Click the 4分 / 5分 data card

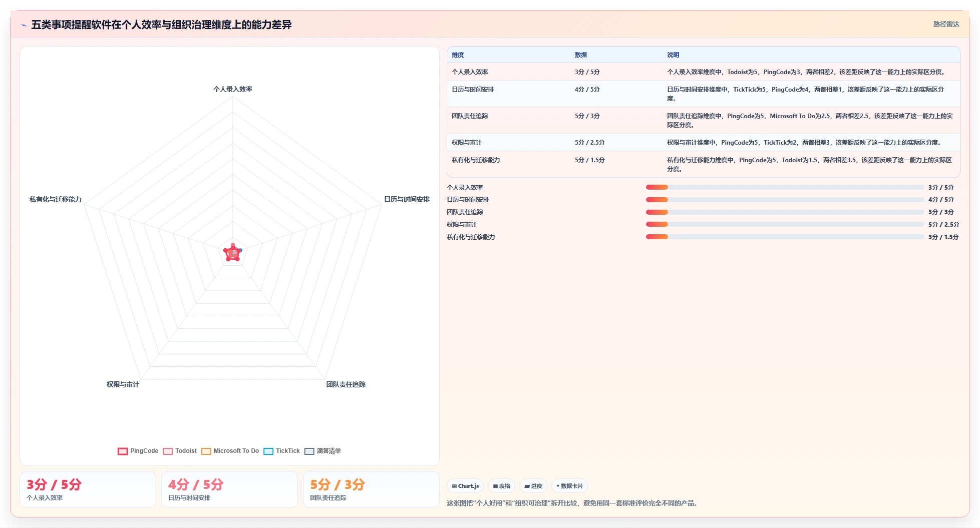229,489
